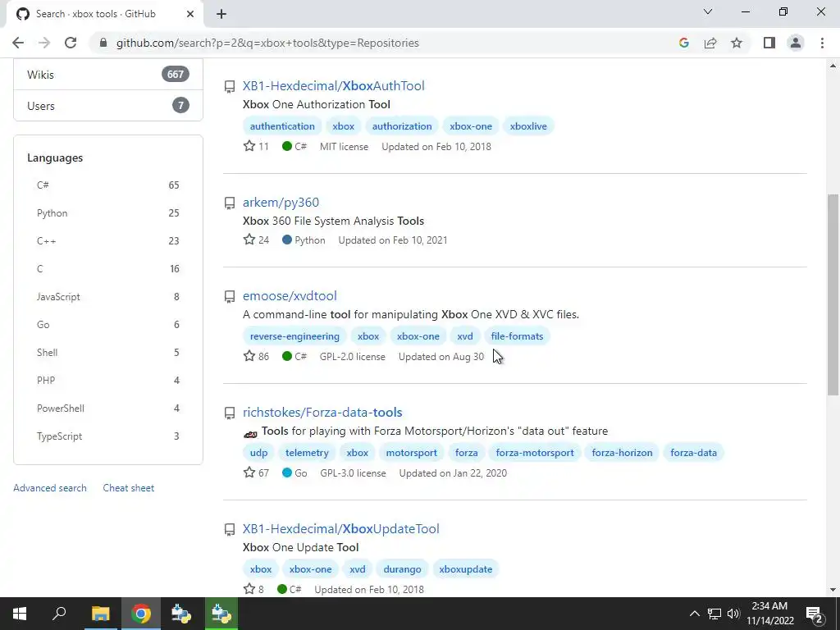Open File Explorer from the taskbar

(100, 614)
